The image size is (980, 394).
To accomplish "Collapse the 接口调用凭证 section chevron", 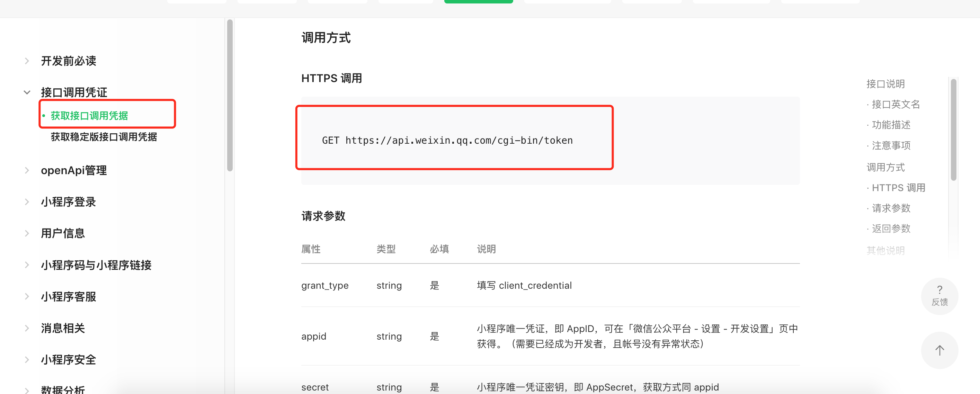I will (27, 92).
